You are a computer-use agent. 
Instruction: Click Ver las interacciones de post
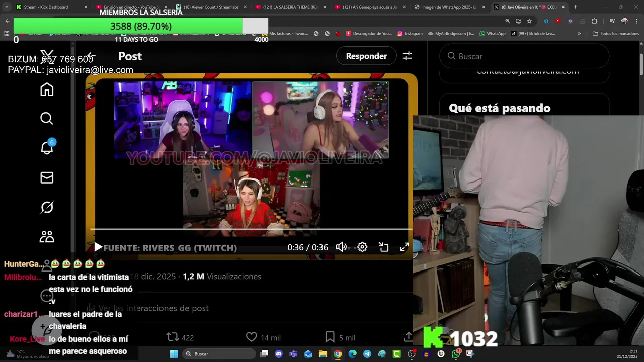(153, 308)
